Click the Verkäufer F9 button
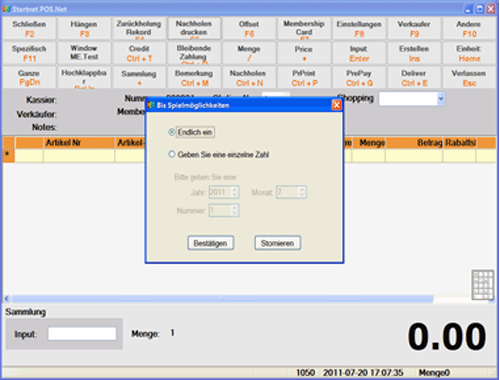 tap(414, 29)
